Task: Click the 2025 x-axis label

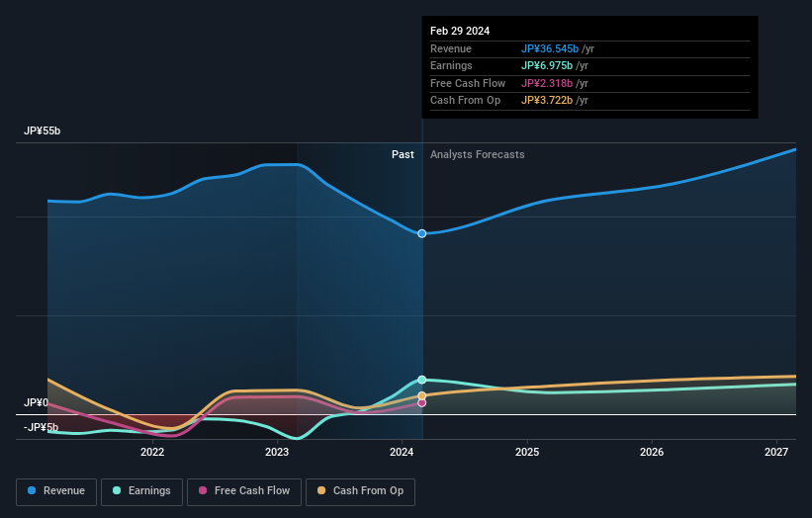Action: [527, 453]
